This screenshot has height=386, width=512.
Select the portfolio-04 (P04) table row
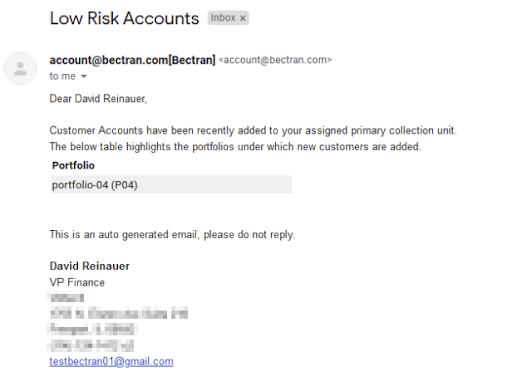coord(172,185)
